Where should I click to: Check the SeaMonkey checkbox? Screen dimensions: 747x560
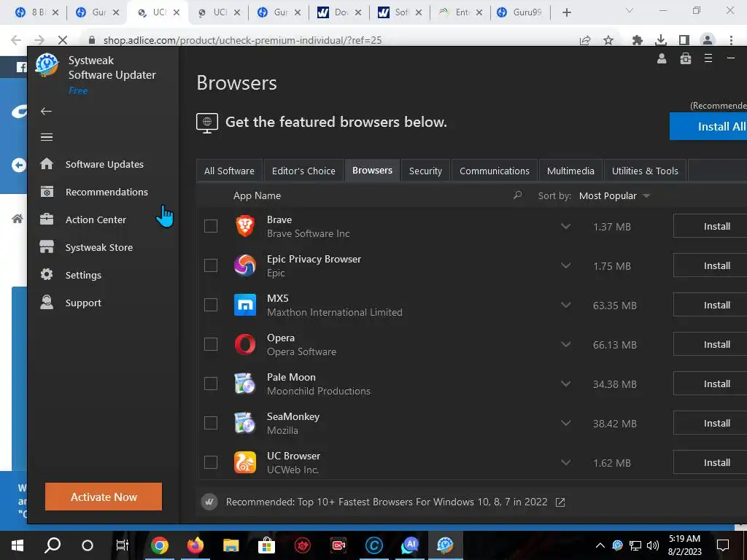[x=211, y=423]
